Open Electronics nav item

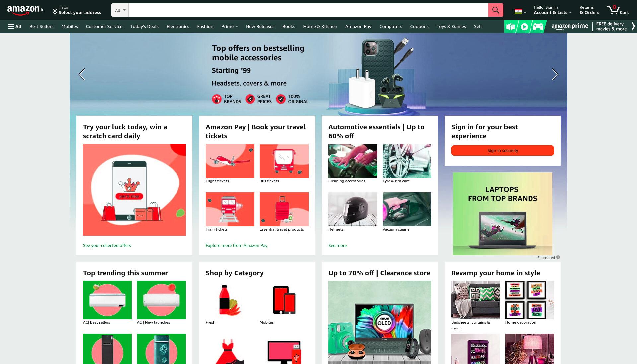[x=178, y=26]
